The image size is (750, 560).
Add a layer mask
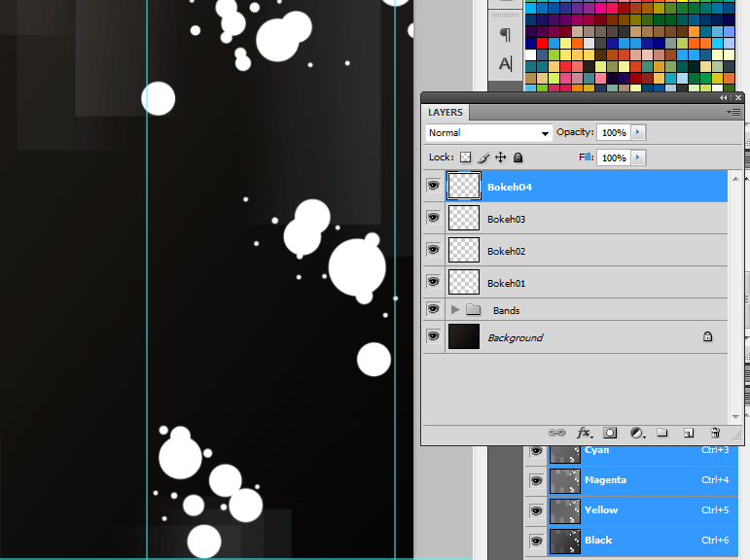(x=611, y=433)
